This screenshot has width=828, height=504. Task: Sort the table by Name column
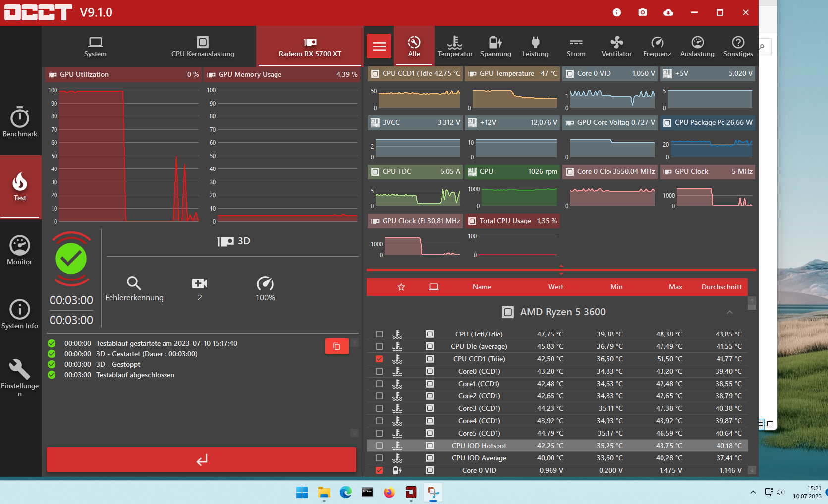(482, 287)
